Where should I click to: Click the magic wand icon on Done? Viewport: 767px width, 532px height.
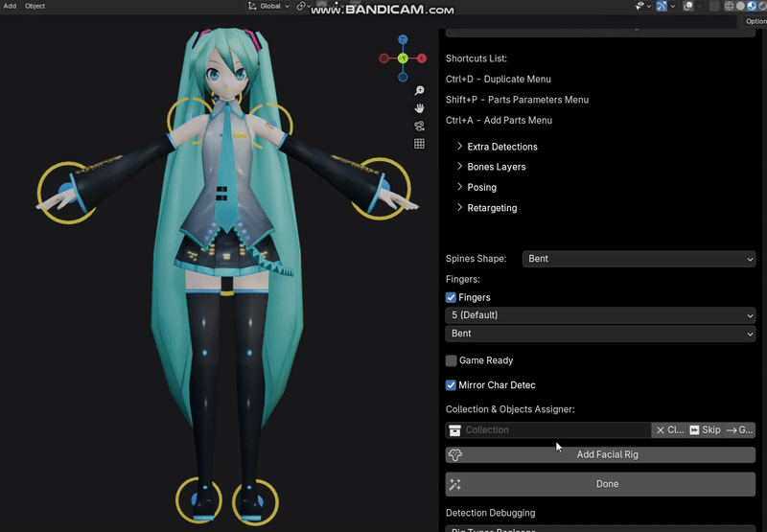pos(455,484)
